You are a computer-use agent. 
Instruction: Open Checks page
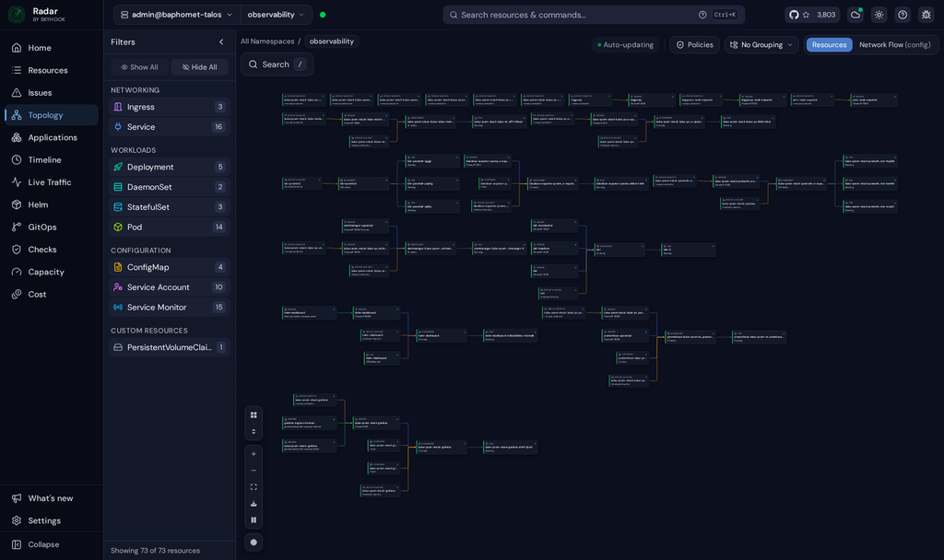point(52,249)
